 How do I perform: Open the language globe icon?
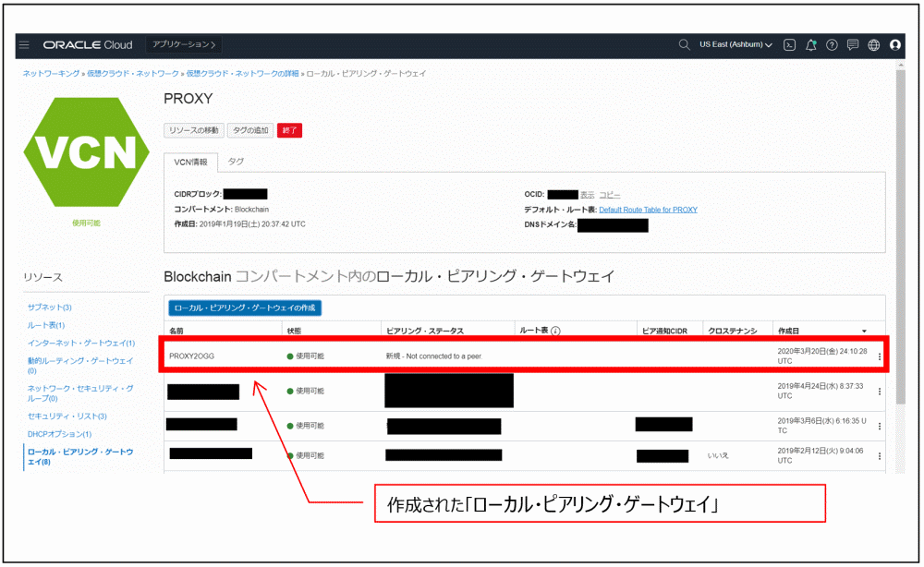click(x=874, y=44)
